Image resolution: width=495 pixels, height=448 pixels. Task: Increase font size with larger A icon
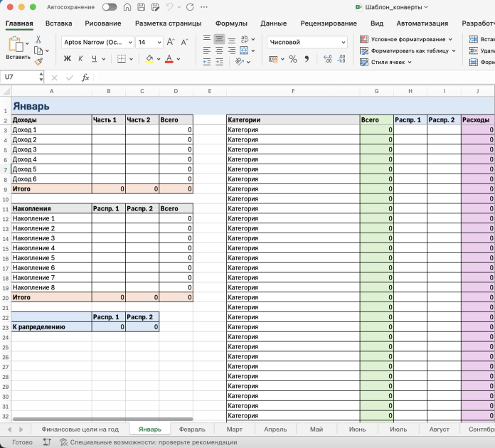click(171, 42)
